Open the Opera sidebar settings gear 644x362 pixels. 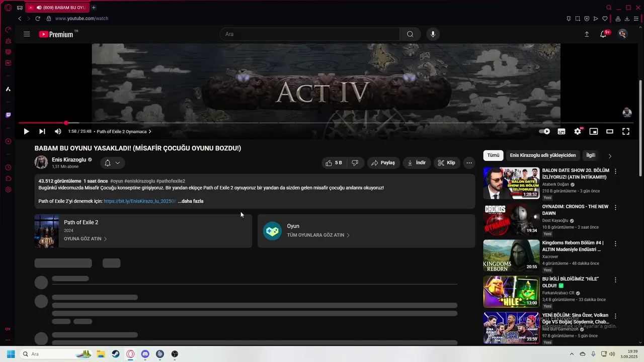point(8,190)
